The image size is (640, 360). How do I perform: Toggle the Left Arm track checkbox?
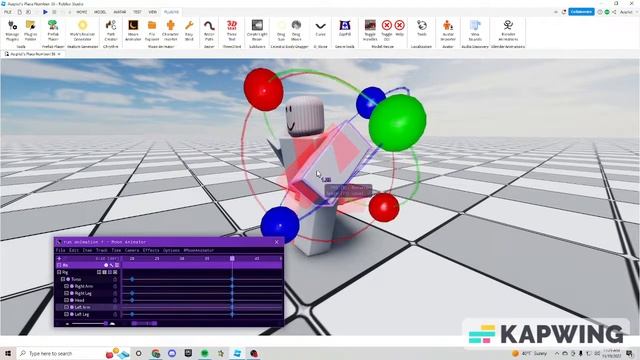pyautogui.click(x=67, y=307)
